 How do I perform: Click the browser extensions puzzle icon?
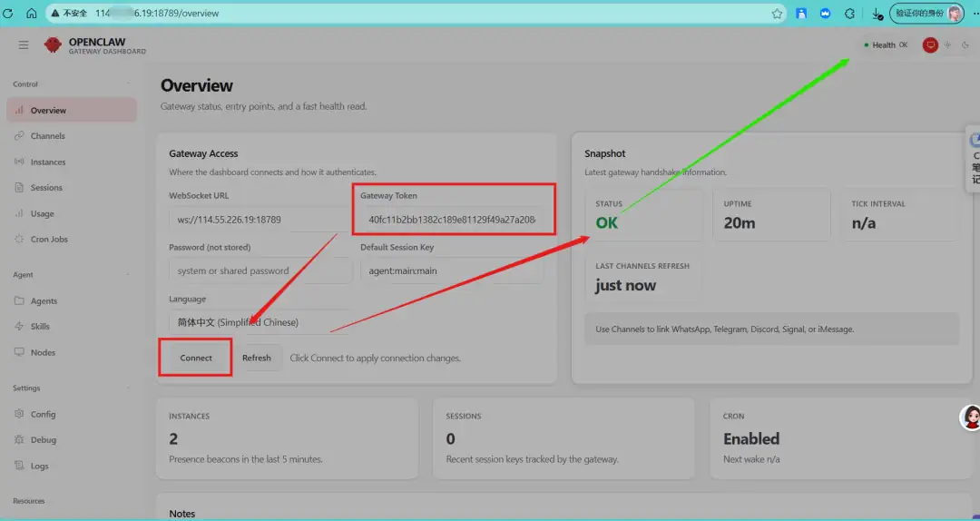pos(849,14)
